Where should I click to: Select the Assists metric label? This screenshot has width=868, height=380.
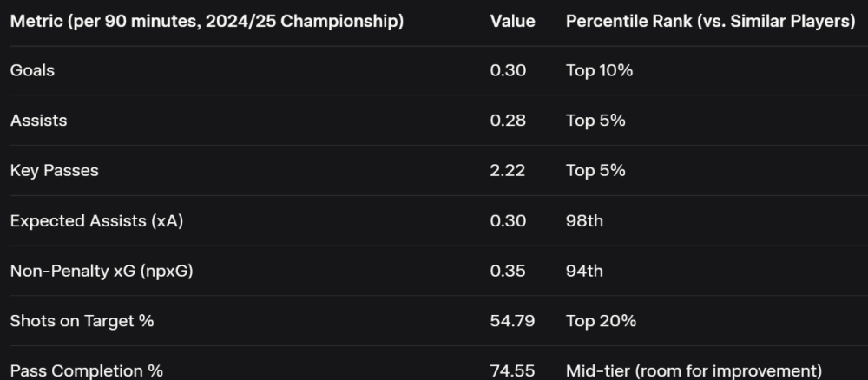click(38, 121)
